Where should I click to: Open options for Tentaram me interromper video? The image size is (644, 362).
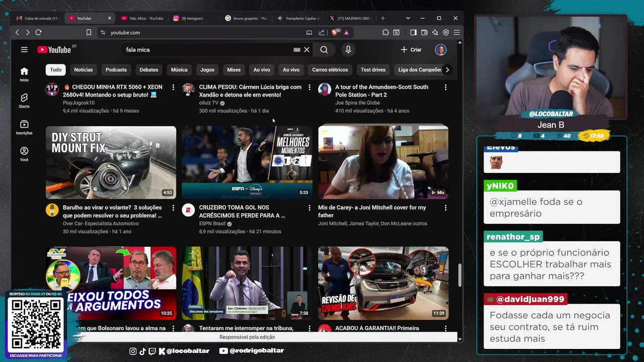coord(309,328)
